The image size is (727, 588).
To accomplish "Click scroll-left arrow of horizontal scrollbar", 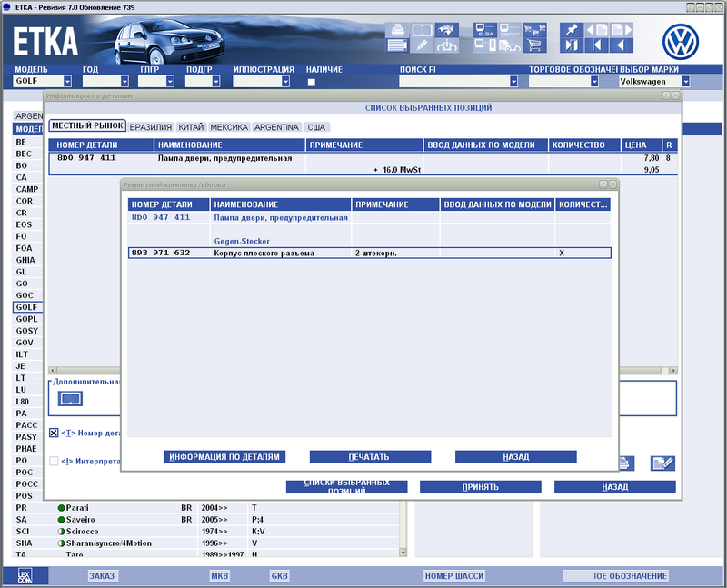I will coord(53,370).
